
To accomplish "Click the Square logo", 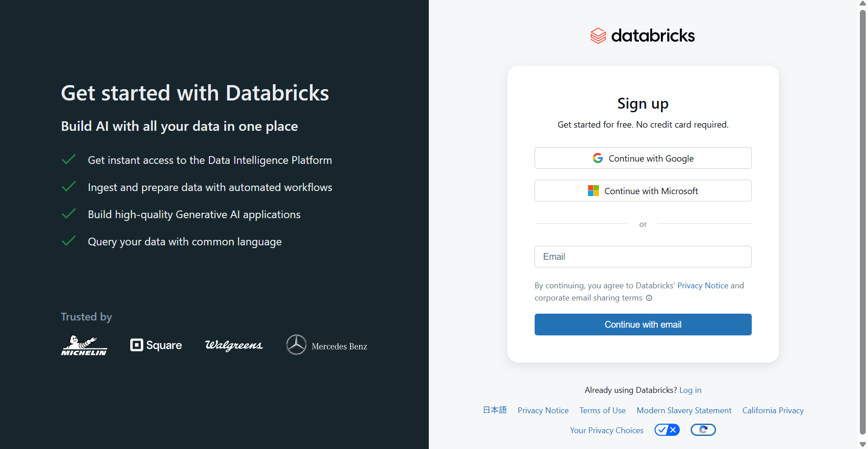I will pyautogui.click(x=156, y=345).
